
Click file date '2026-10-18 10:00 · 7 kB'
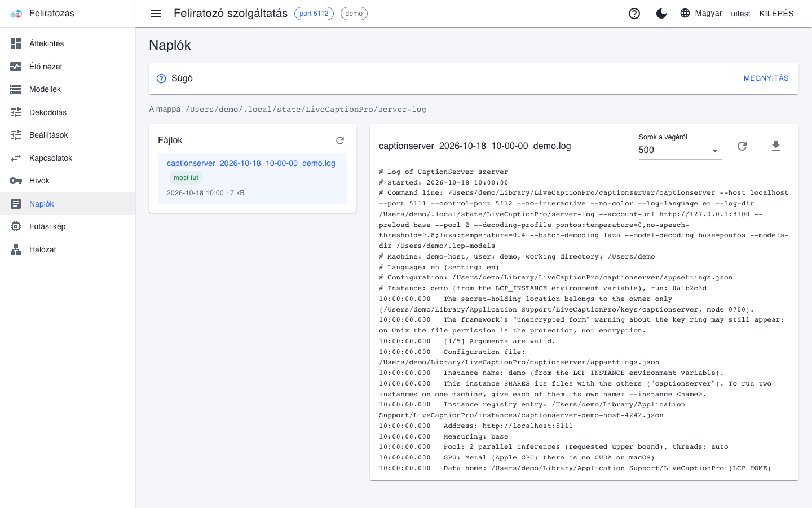[206, 193]
